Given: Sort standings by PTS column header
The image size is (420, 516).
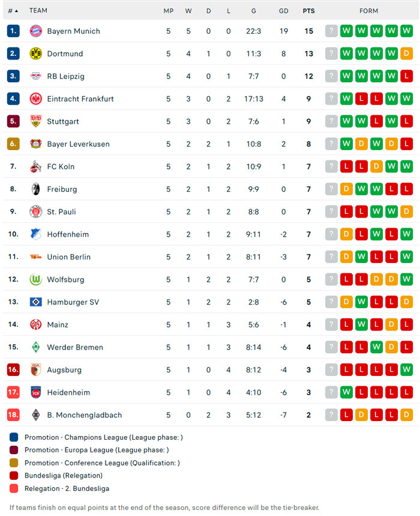Looking at the screenshot, I should click(x=308, y=11).
